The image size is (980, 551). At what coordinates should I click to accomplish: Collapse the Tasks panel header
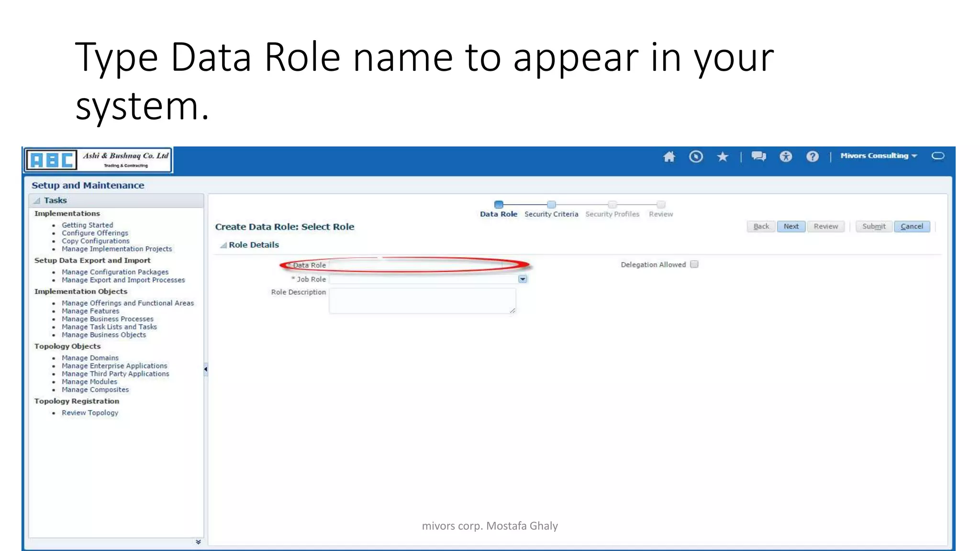37,201
